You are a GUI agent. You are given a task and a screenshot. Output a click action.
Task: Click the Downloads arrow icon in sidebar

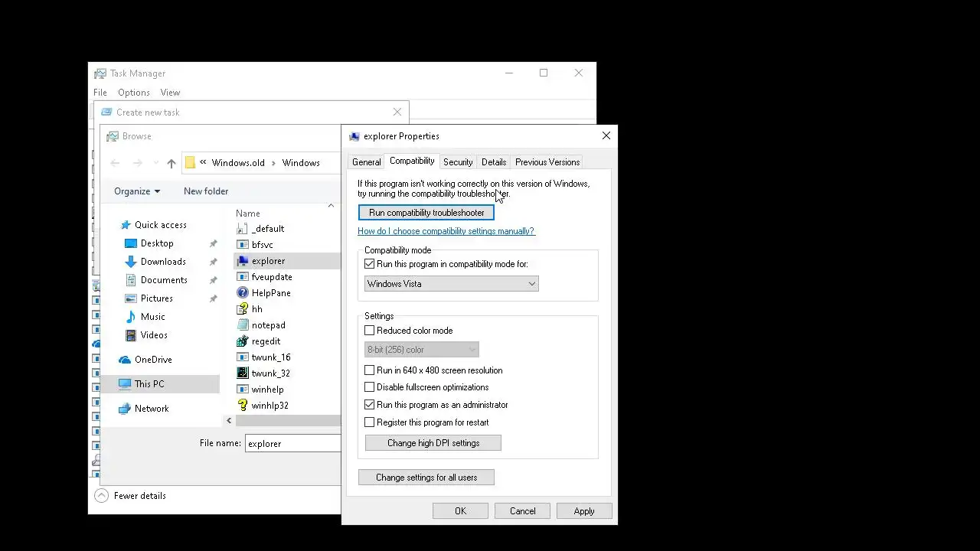130,262
